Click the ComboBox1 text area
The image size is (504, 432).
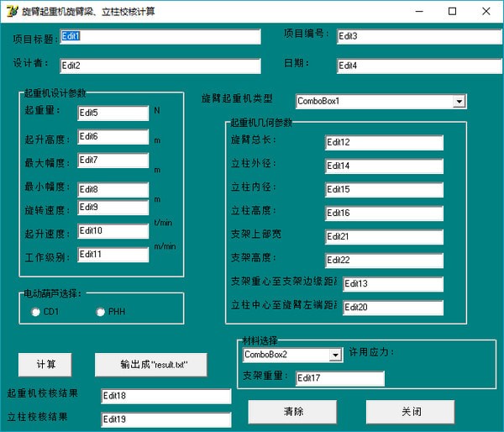[375, 102]
